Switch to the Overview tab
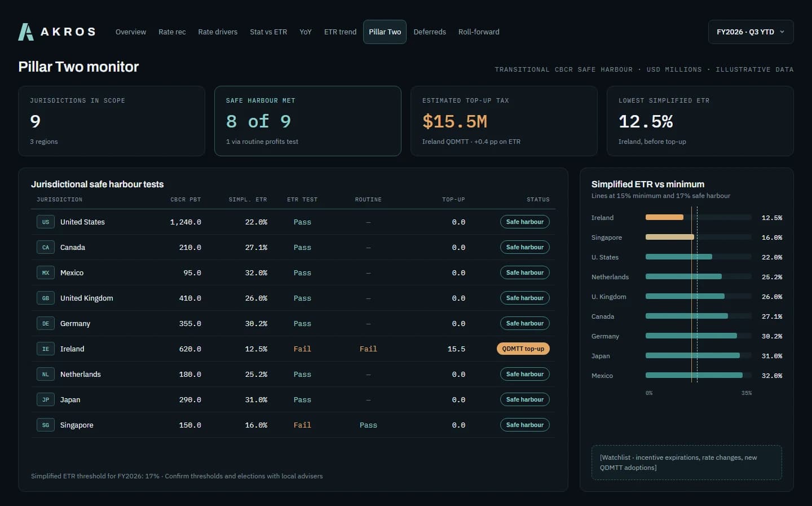The image size is (812, 506). pyautogui.click(x=131, y=32)
